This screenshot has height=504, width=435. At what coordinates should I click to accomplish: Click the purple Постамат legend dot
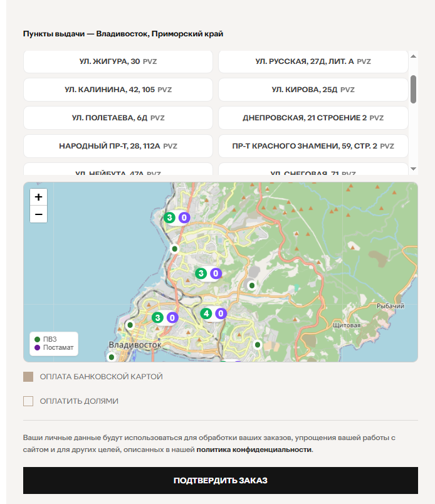[37, 347]
